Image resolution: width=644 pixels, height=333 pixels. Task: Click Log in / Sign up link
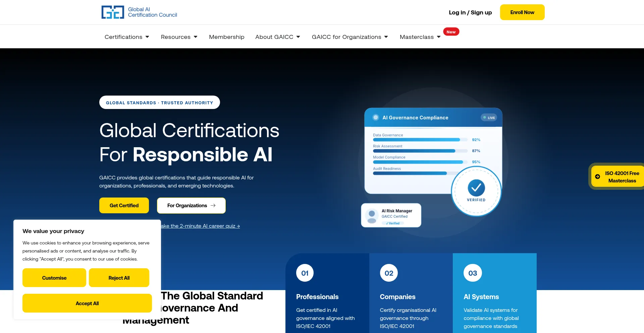(470, 12)
